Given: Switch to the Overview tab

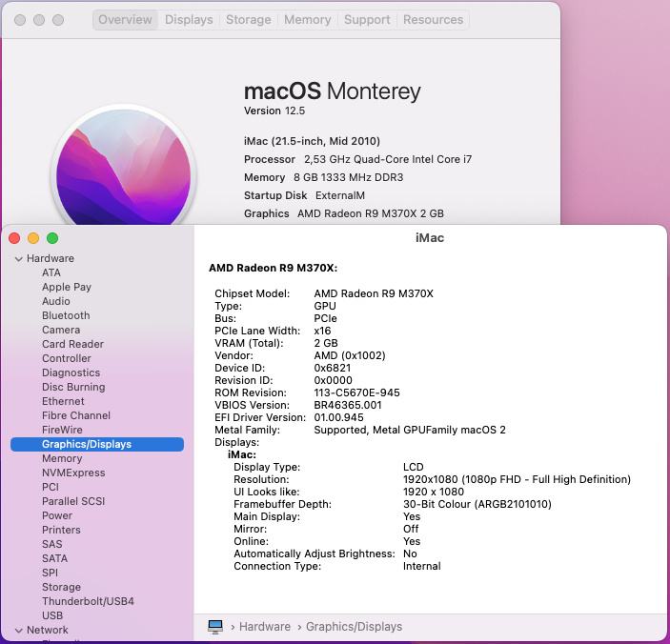Looking at the screenshot, I should coord(125,20).
